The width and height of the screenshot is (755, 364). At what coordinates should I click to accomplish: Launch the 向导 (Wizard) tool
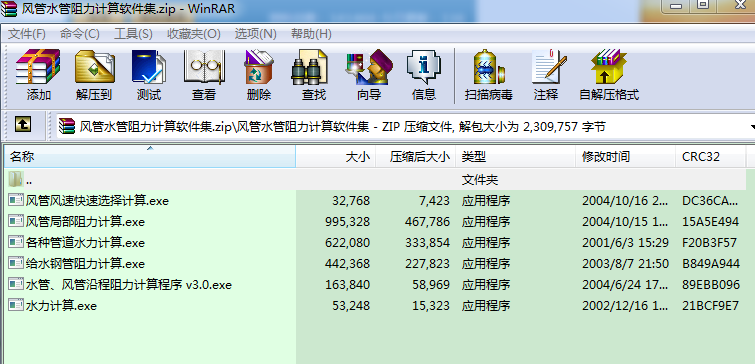pos(369,67)
